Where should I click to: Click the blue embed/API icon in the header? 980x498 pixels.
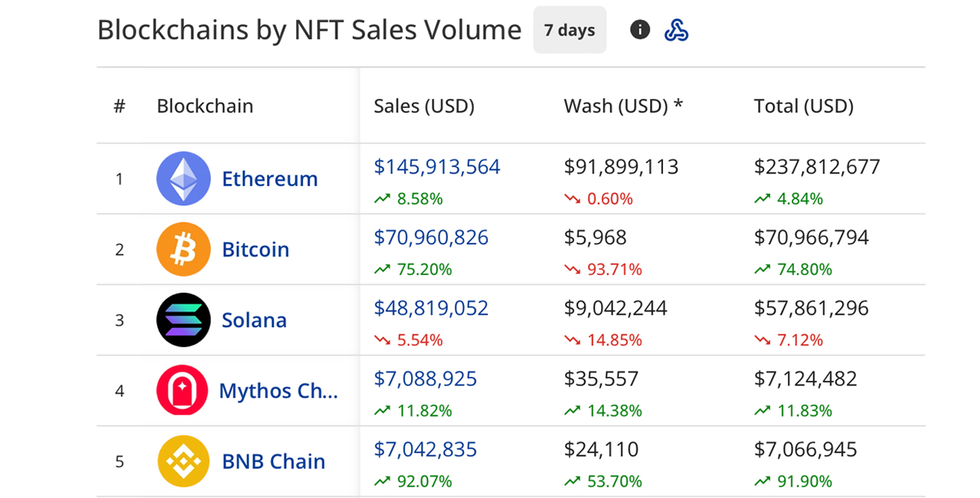pos(676,29)
